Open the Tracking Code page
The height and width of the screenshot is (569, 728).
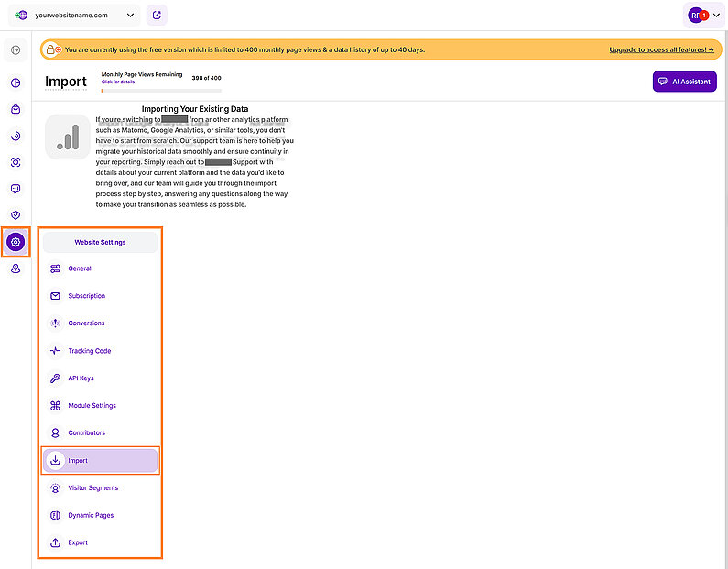[x=90, y=351]
